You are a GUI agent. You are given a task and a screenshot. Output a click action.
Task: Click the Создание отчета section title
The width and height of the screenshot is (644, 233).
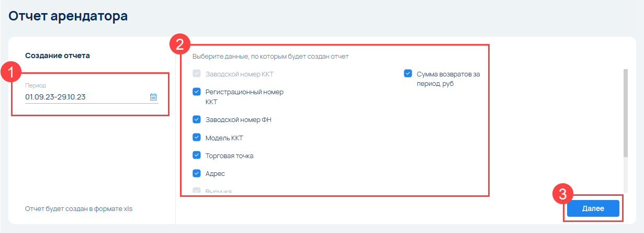[58, 55]
